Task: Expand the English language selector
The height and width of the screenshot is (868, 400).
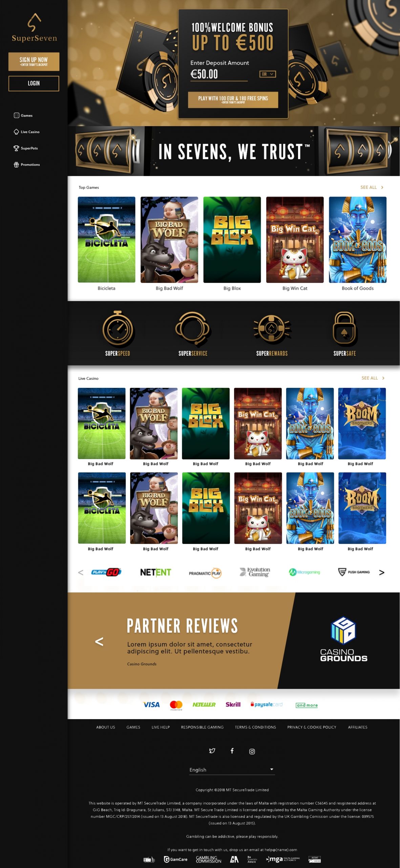Action: tap(232, 770)
